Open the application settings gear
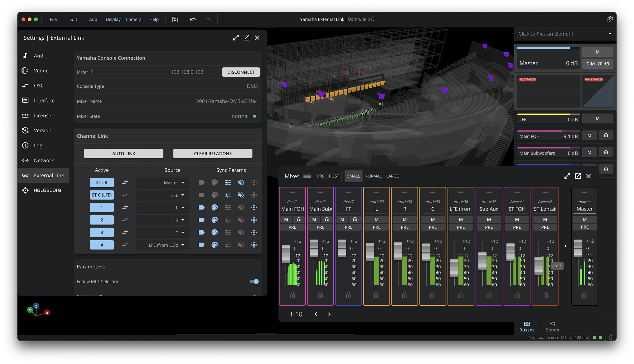The height and width of the screenshot is (364, 634). [610, 19]
